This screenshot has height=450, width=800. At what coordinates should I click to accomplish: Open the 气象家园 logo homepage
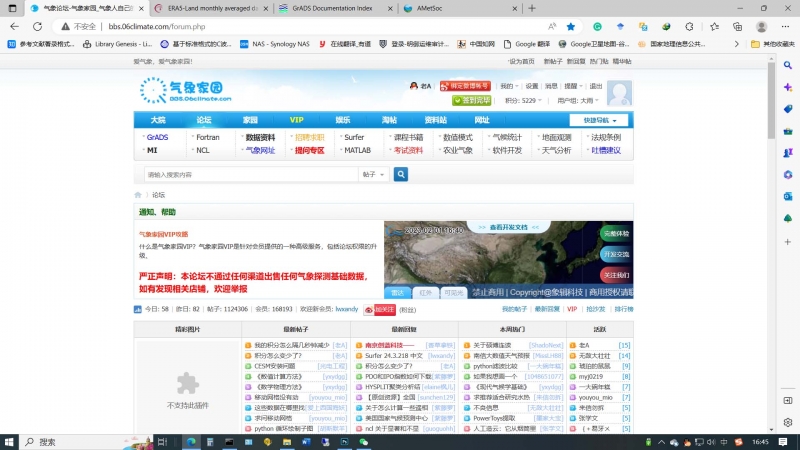click(x=186, y=91)
